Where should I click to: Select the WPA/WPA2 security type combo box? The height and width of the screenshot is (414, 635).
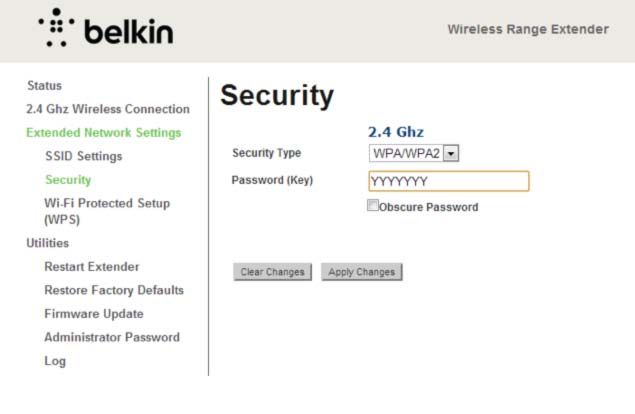coord(413,154)
